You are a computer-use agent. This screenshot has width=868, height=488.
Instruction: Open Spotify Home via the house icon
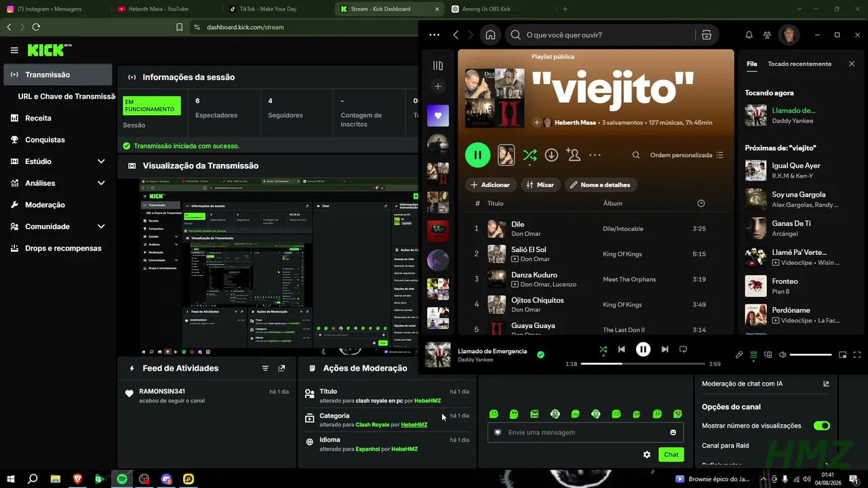pos(490,35)
